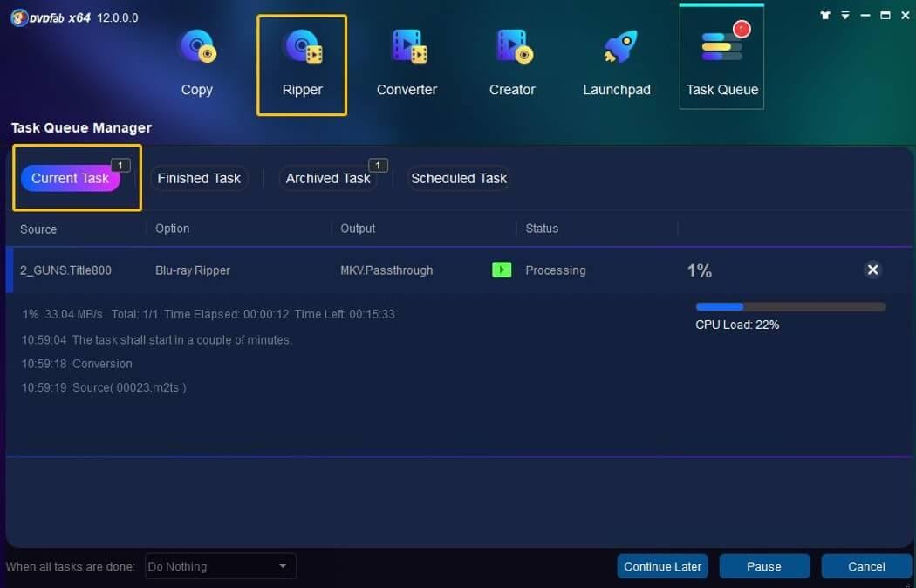Select the Ripper module
The image size is (916, 588).
coord(301,61)
